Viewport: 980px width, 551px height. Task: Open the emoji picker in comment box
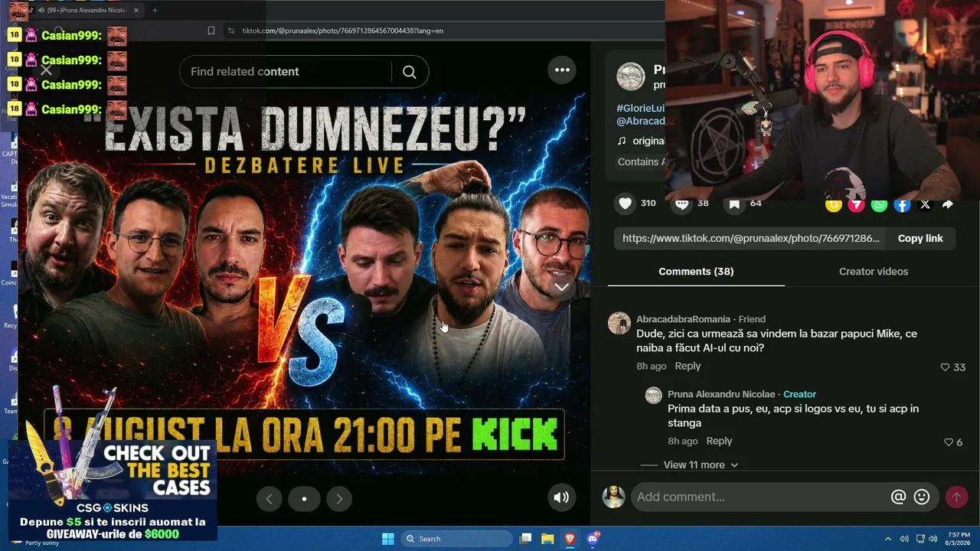[922, 497]
